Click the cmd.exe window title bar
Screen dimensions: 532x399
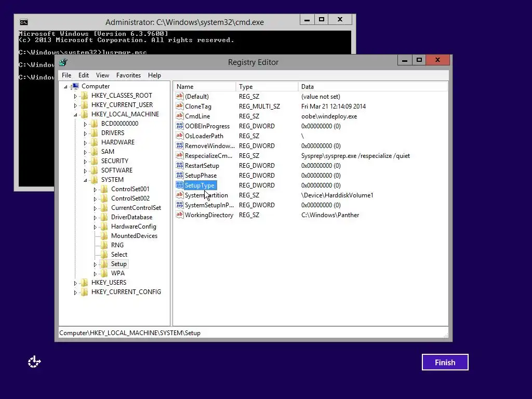pos(184,22)
